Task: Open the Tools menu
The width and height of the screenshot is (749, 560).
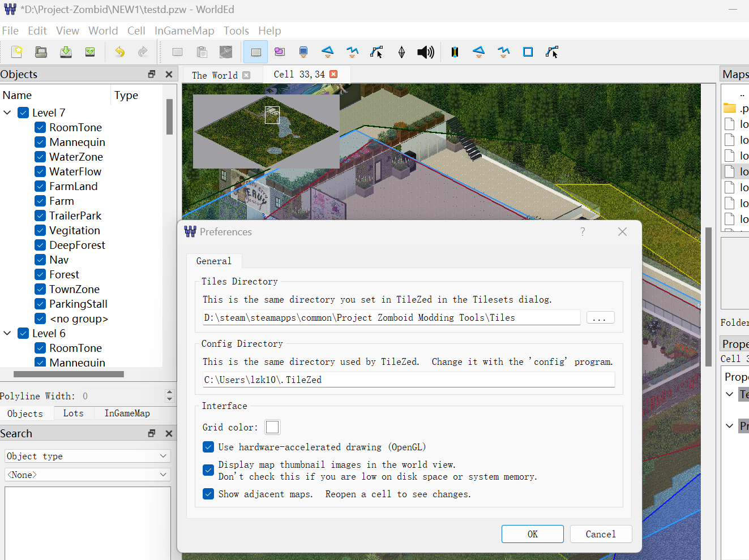Action: [x=236, y=31]
